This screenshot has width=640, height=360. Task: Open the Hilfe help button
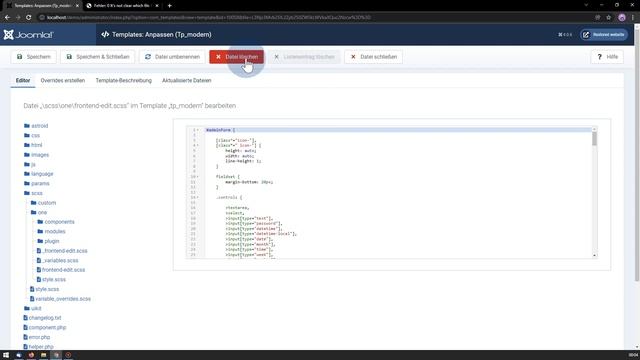(607, 57)
